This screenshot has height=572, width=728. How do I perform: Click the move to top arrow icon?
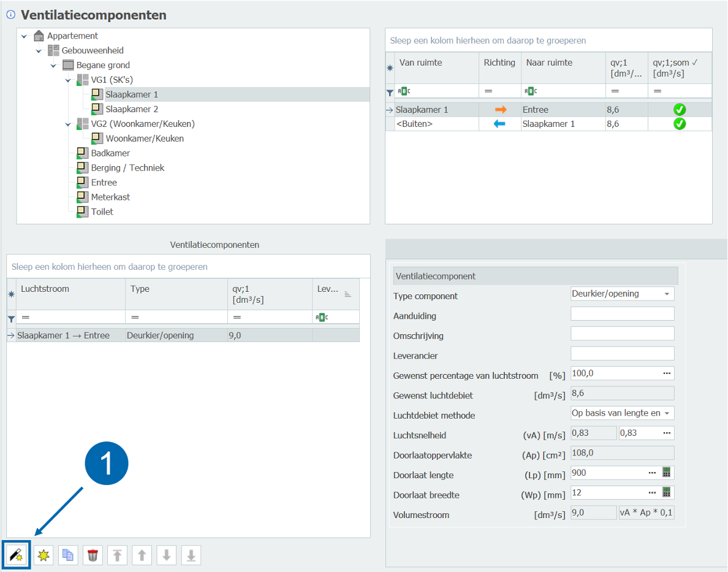[117, 555]
